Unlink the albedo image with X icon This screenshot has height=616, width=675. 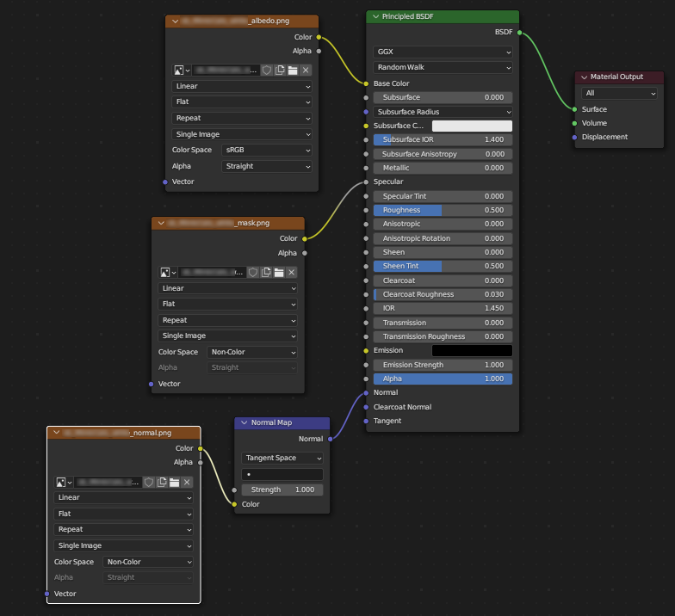coord(306,70)
